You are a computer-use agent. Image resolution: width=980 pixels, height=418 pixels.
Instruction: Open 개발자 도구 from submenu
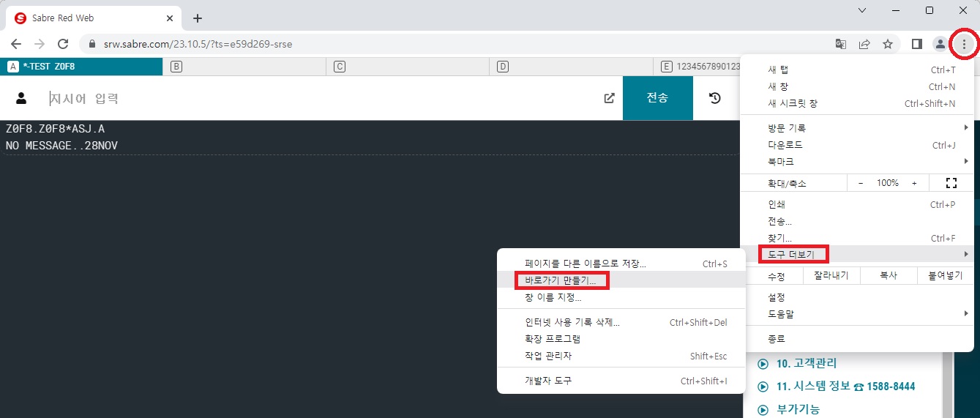click(x=621, y=381)
